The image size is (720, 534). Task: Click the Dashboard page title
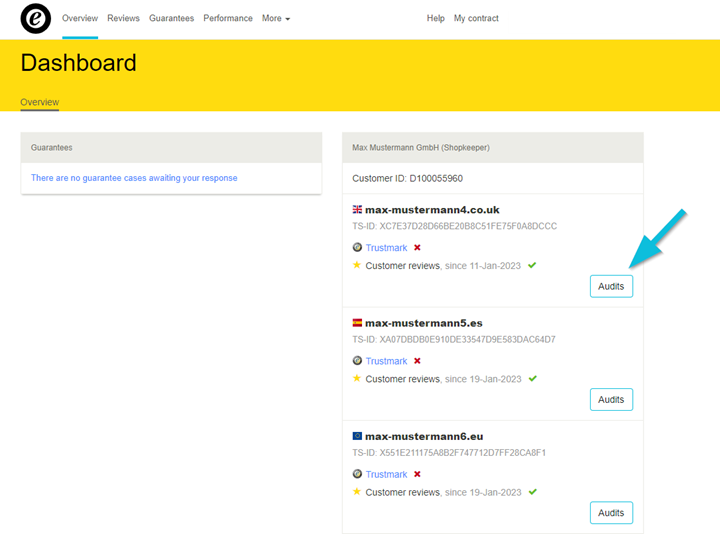79,63
